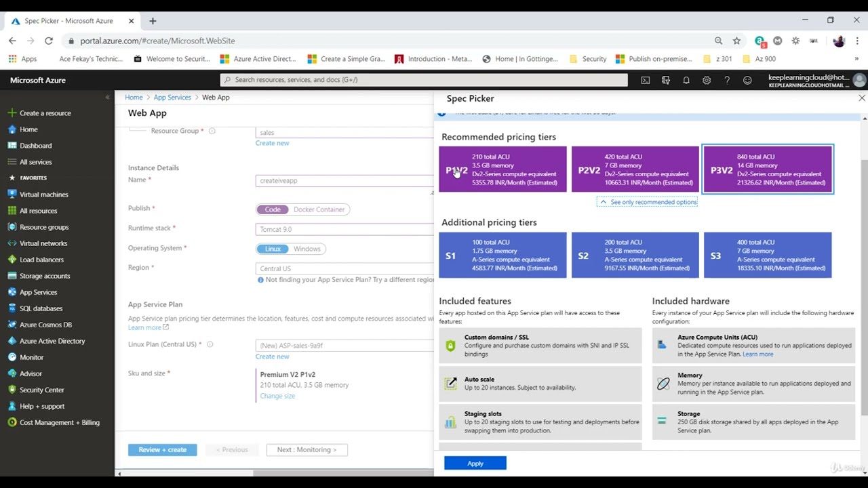Click the Azure portal search box

click(x=424, y=80)
